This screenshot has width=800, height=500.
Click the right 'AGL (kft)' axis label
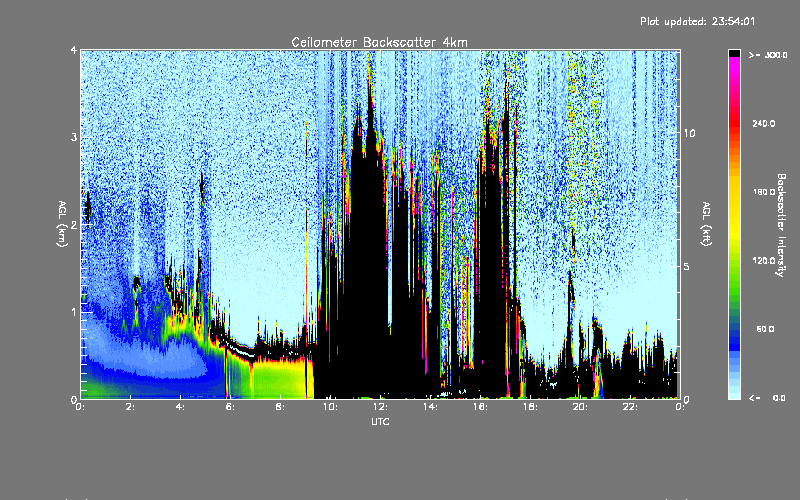point(706,224)
